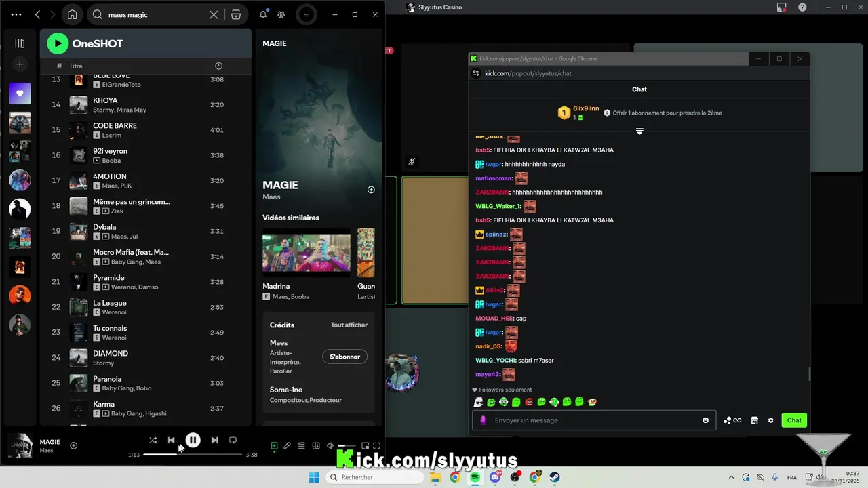The image size is (868, 488).
Task: Select track Karma by Baby Gang, Higashi
Action: (x=145, y=408)
